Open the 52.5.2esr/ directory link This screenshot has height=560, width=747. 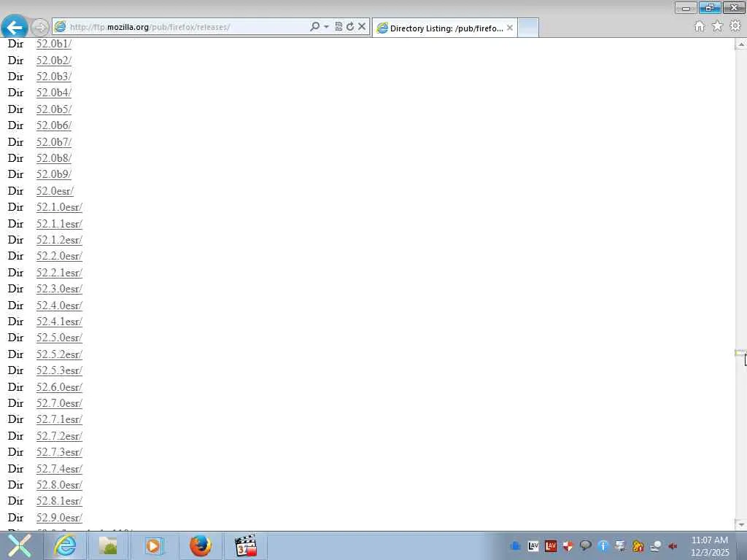coord(59,355)
